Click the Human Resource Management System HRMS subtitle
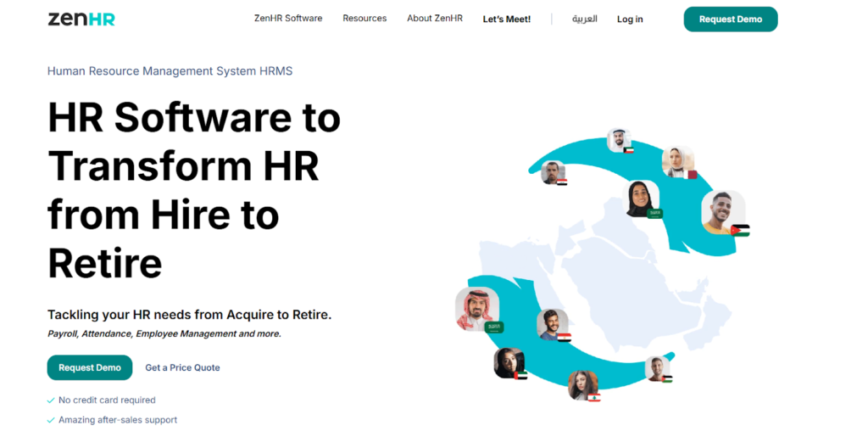Viewport: 868px width, 431px height. [170, 71]
